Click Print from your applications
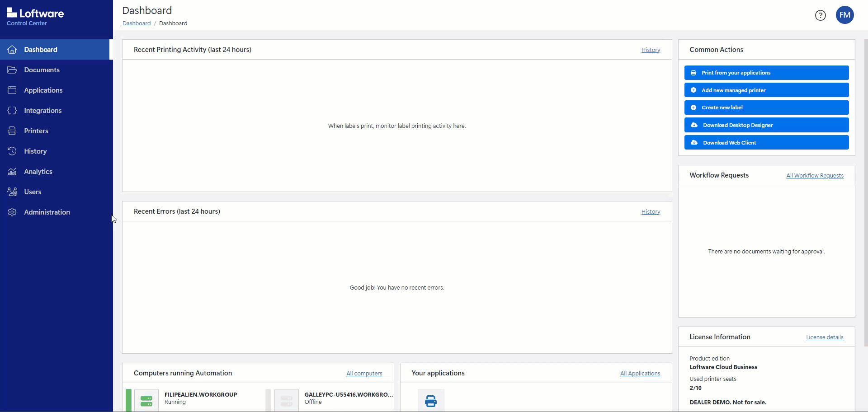Viewport: 868px width, 412px height. [x=767, y=72]
